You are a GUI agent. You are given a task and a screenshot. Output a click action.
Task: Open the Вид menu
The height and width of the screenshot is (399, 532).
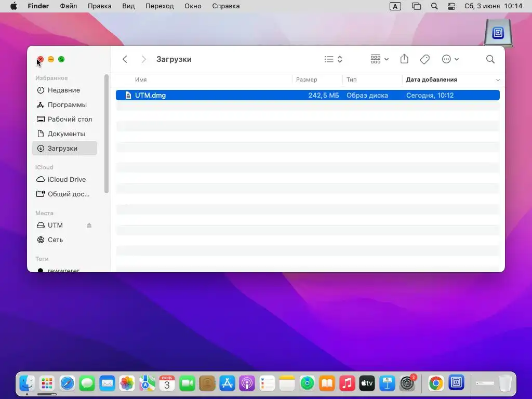129,6
